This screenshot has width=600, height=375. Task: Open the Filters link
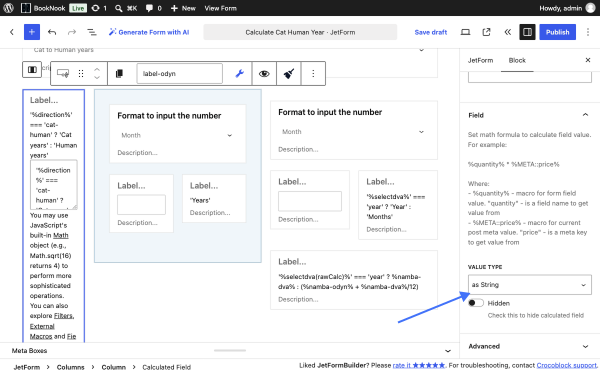tap(64, 316)
